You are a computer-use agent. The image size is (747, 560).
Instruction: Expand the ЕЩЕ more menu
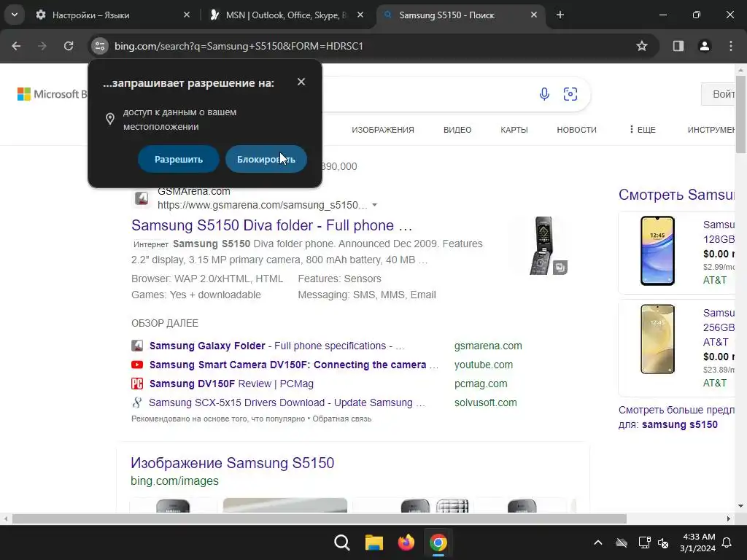click(x=642, y=130)
